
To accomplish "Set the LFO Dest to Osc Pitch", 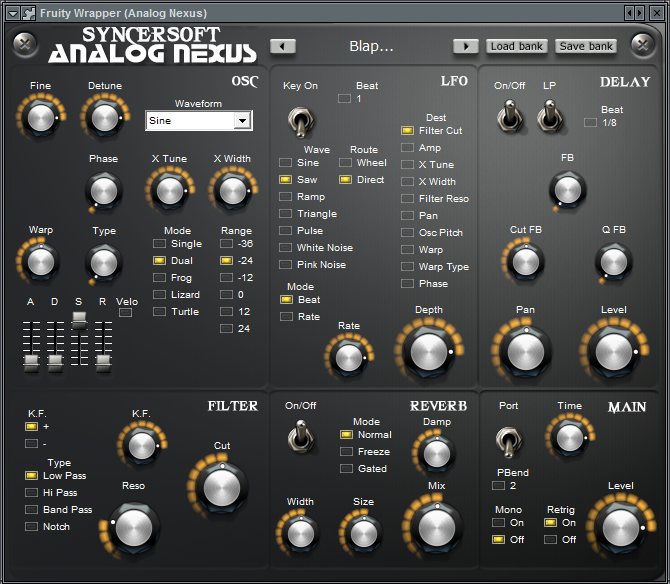I will pos(432,233).
